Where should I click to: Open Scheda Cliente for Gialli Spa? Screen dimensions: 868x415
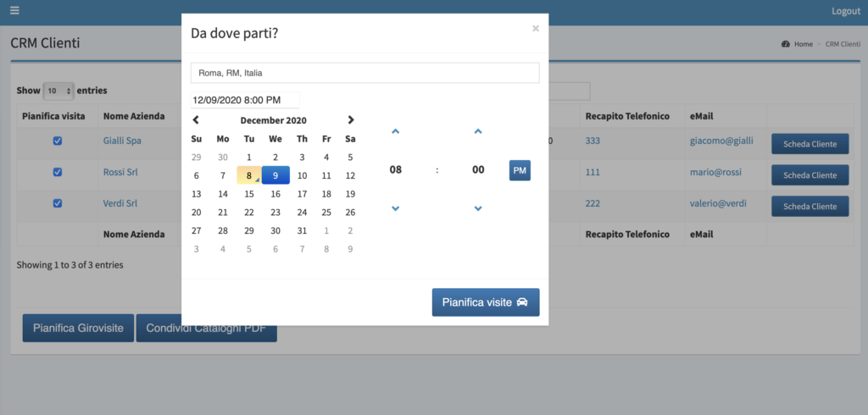tap(810, 144)
